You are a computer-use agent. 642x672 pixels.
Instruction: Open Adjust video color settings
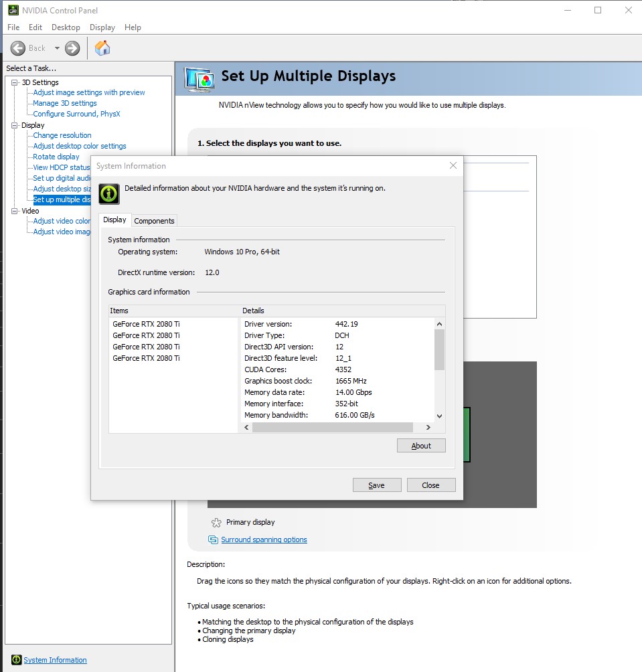(62, 221)
